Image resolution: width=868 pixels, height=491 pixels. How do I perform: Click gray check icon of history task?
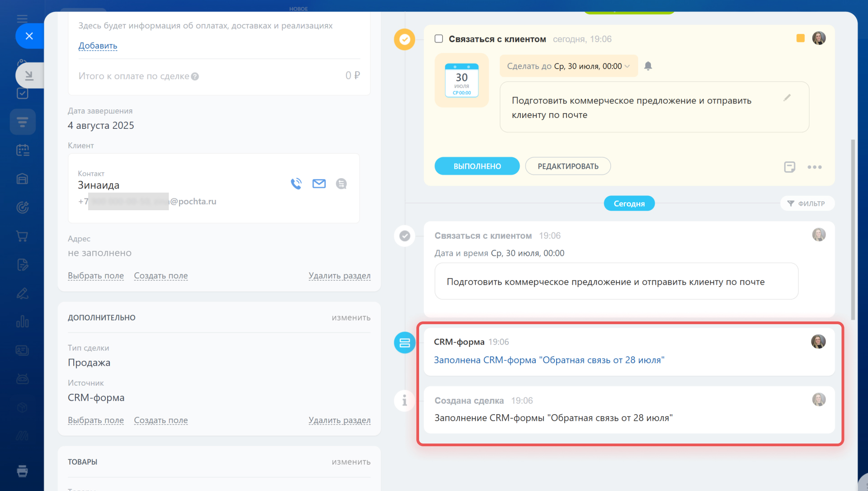pos(405,236)
